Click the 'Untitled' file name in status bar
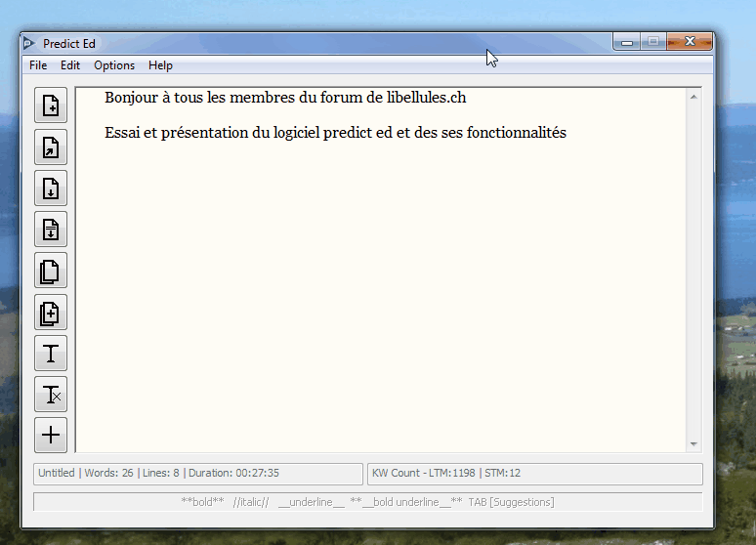Screen dimensions: 756x545 pos(57,473)
